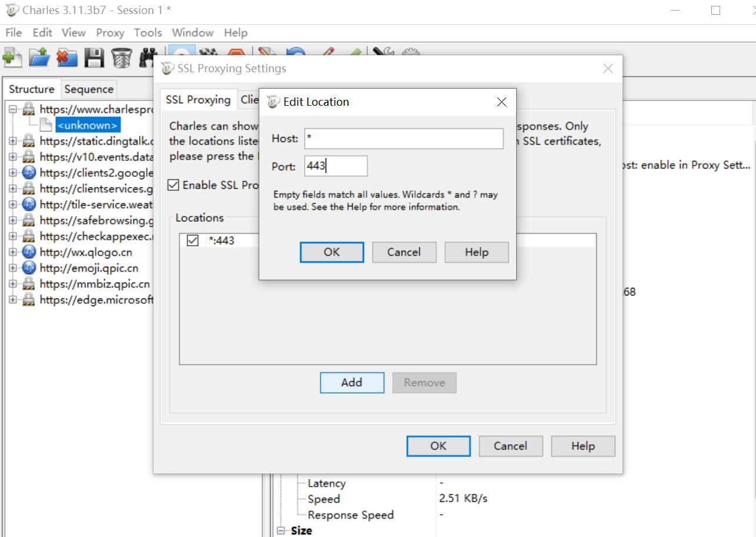
Task: Click the globe icon beside https://clients2.google
Action: pyautogui.click(x=28, y=173)
